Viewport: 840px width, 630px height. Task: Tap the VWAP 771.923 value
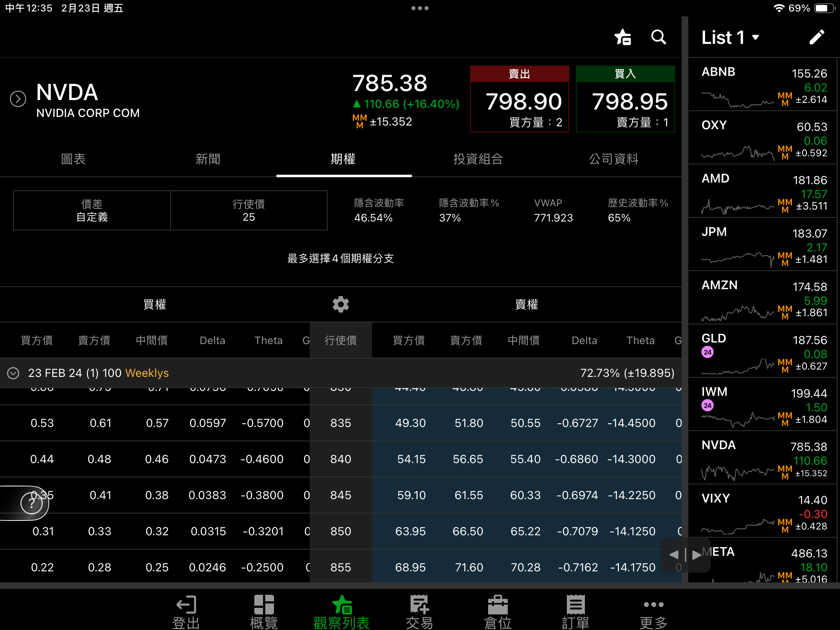(x=553, y=218)
